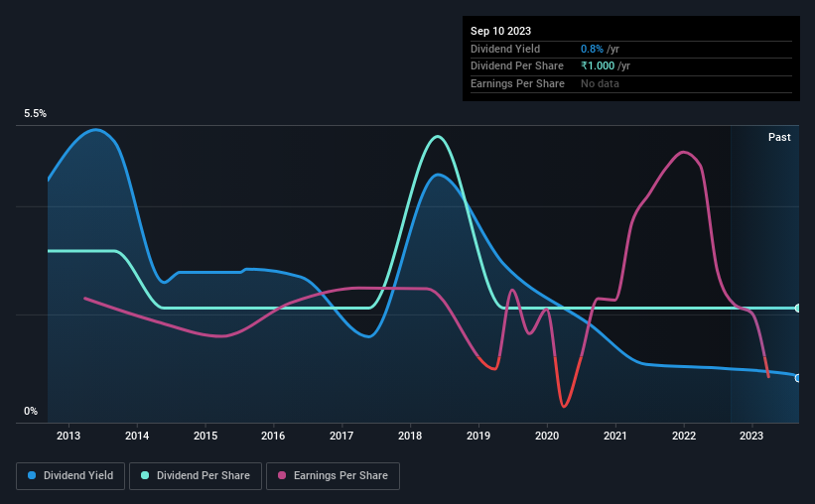
Task: Click the Past label in the shaded region
Action: 779,137
